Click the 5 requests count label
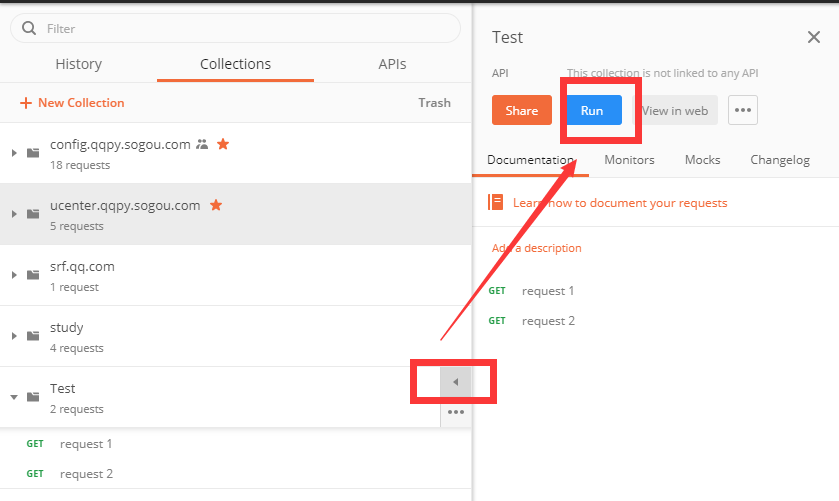 click(x=77, y=226)
